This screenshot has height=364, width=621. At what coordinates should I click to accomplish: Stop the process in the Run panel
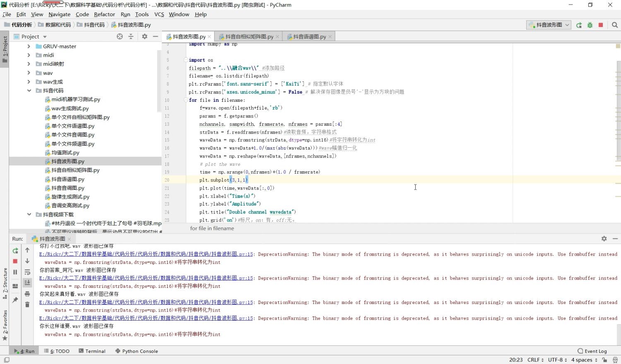click(15, 261)
